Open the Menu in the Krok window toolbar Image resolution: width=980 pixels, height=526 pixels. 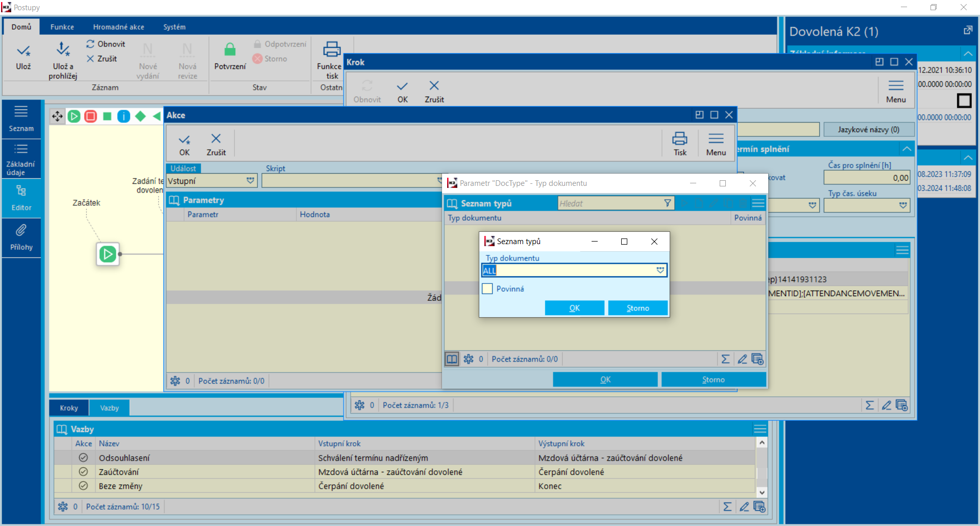[896, 92]
